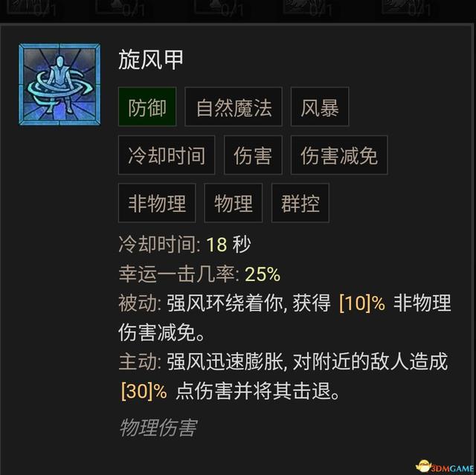Pick the boxed 非物理 tag
This screenshot has width=476, height=475.
click(157, 203)
